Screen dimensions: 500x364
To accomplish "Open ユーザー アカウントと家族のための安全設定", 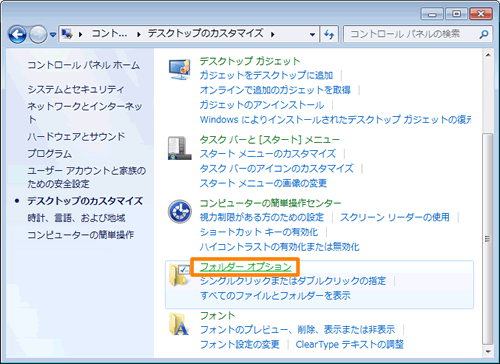I will 87,177.
